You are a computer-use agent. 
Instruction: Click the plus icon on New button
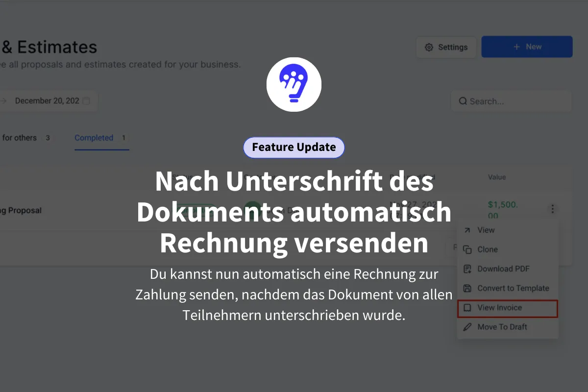click(x=516, y=47)
